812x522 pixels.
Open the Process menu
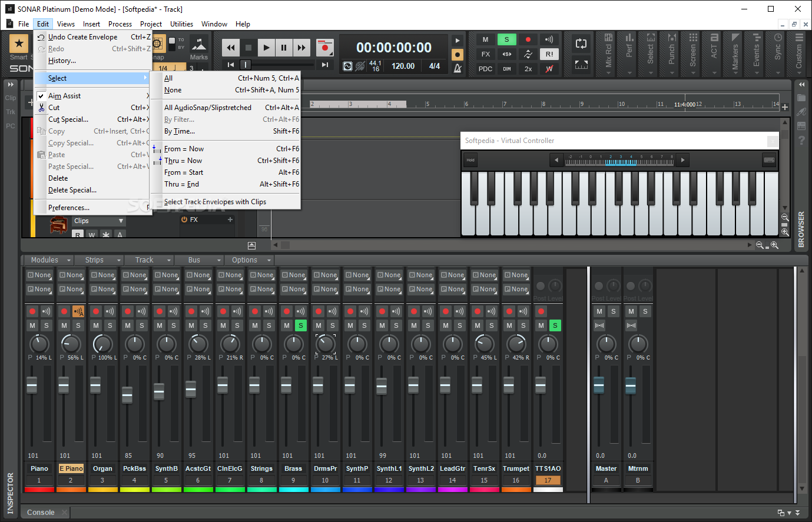(x=120, y=24)
